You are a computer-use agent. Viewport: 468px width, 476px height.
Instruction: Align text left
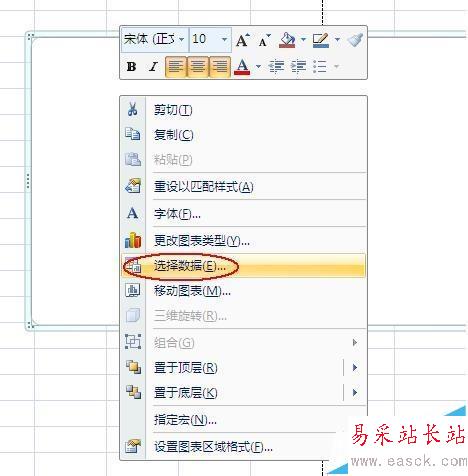[176, 67]
